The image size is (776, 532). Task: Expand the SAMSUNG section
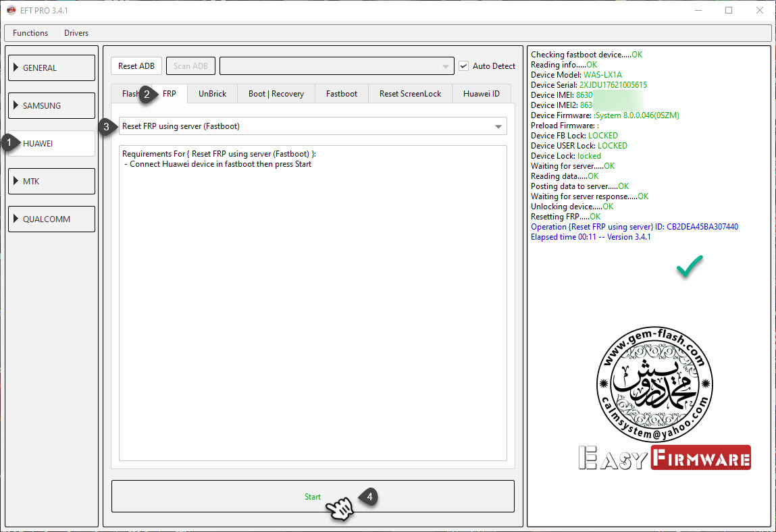pyautogui.click(x=51, y=105)
